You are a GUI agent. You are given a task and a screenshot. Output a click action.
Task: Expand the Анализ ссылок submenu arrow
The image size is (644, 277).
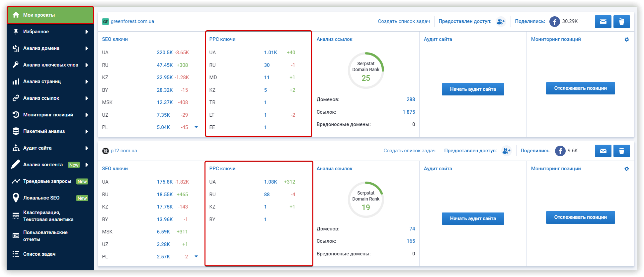coord(87,98)
